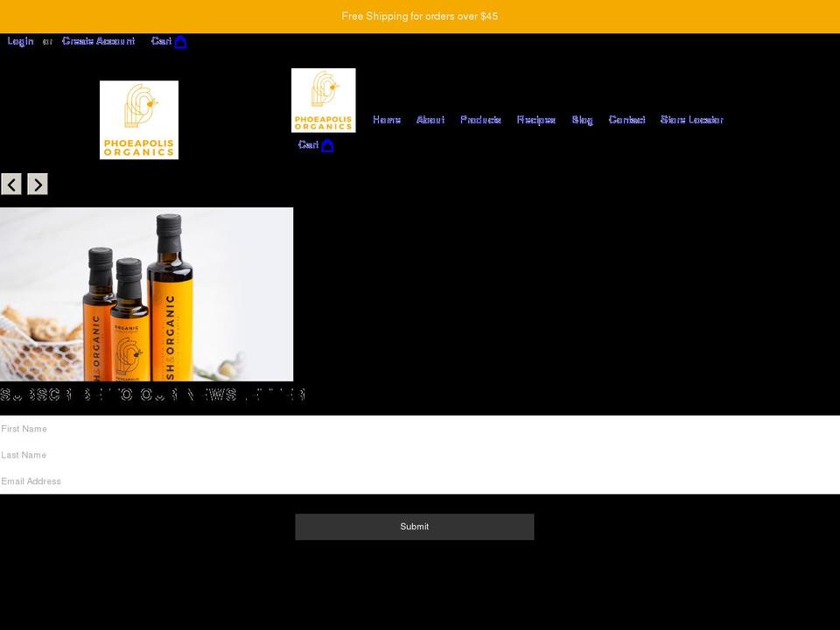
Task: Go to previous slide using left arrow
Action: 10,184
